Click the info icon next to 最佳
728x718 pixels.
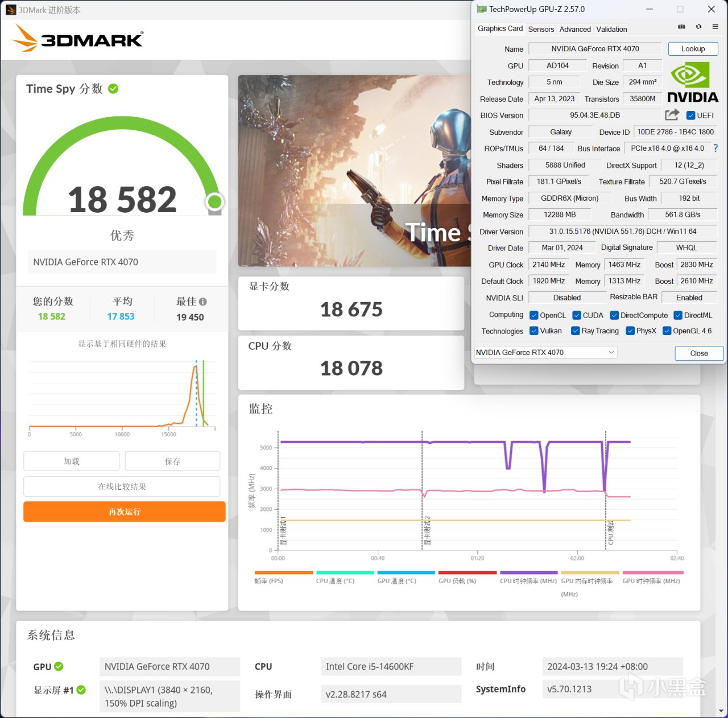click(x=202, y=302)
